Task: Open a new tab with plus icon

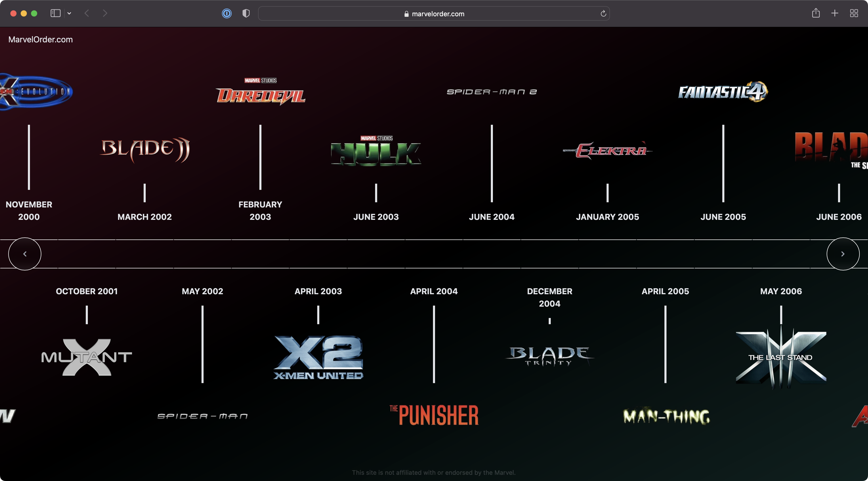Action: [835, 13]
